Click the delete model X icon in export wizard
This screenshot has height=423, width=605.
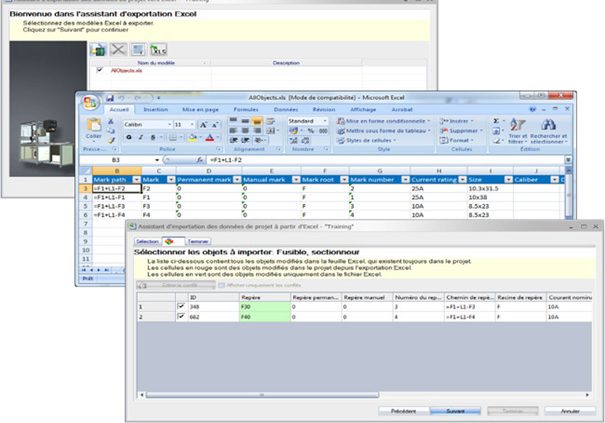118,49
